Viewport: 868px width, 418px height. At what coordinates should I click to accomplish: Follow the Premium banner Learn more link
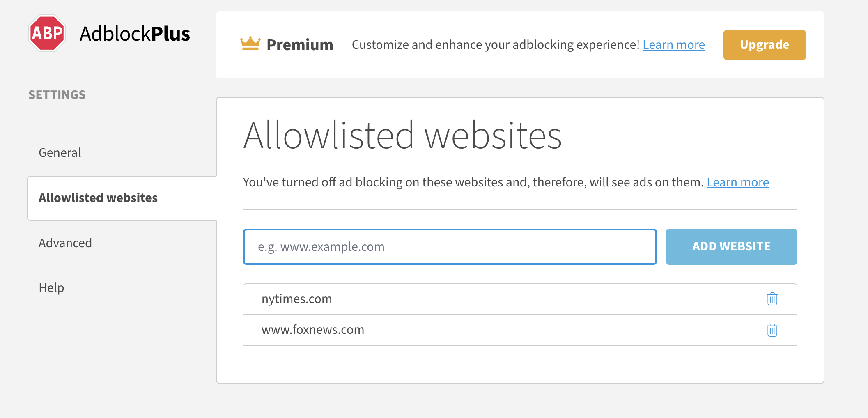pos(673,45)
